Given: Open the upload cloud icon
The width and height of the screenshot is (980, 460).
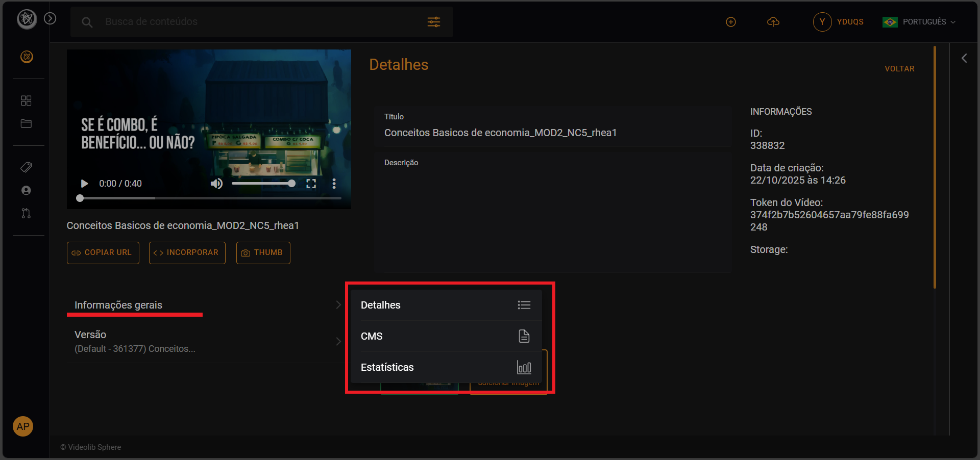Looking at the screenshot, I should [774, 22].
